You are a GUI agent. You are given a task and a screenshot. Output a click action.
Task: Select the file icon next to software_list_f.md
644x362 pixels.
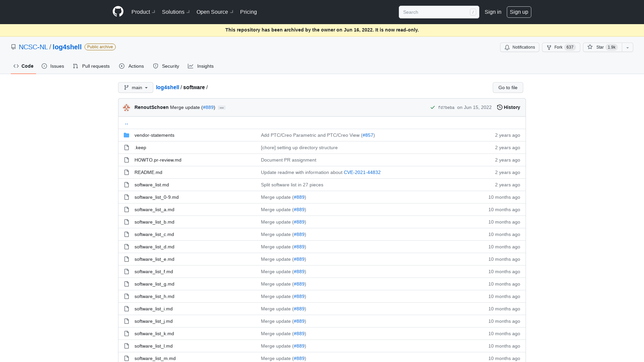coord(126,271)
